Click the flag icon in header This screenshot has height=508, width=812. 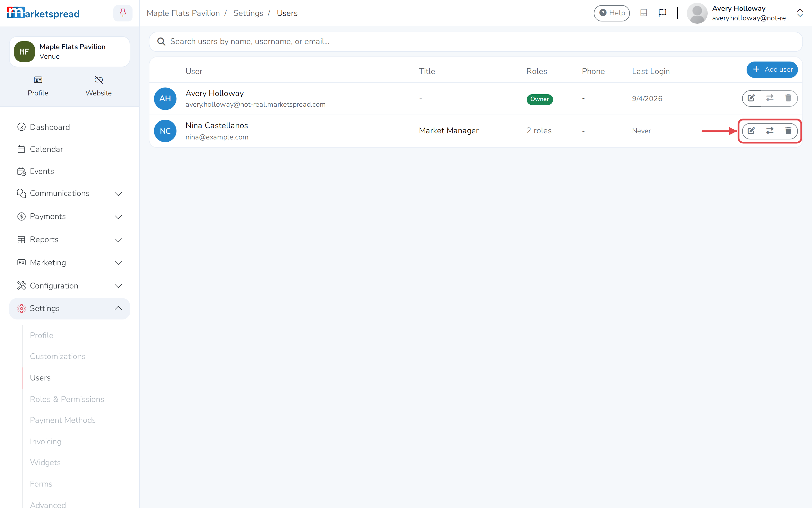pyautogui.click(x=662, y=13)
